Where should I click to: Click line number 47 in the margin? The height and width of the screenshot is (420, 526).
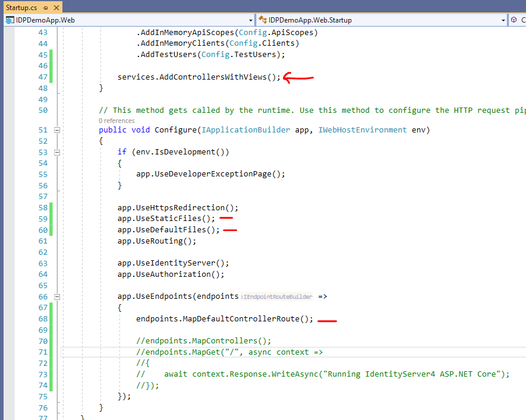43,77
